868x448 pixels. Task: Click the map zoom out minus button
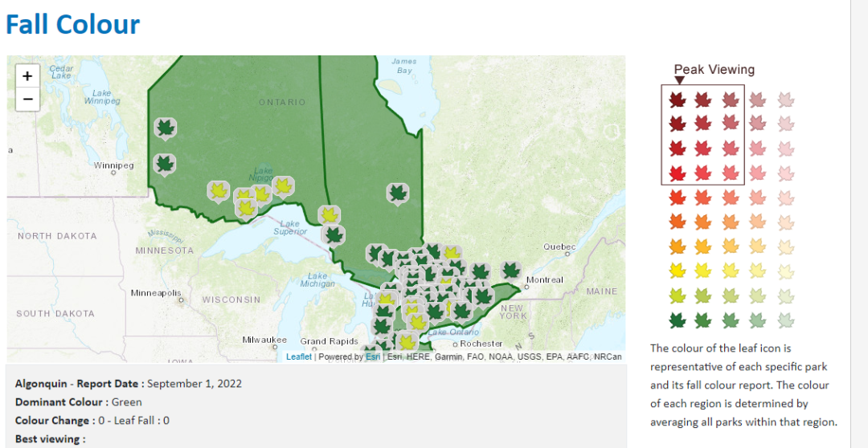pyautogui.click(x=27, y=100)
